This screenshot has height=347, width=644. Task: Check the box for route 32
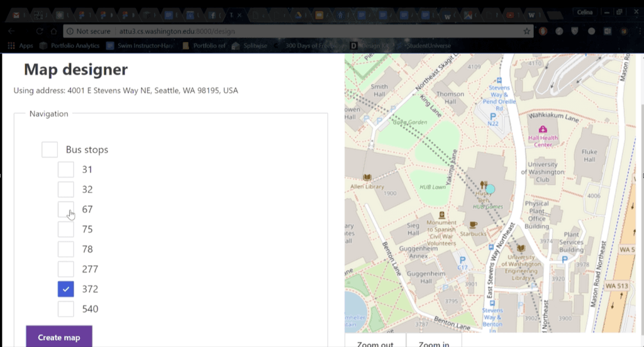(65, 189)
